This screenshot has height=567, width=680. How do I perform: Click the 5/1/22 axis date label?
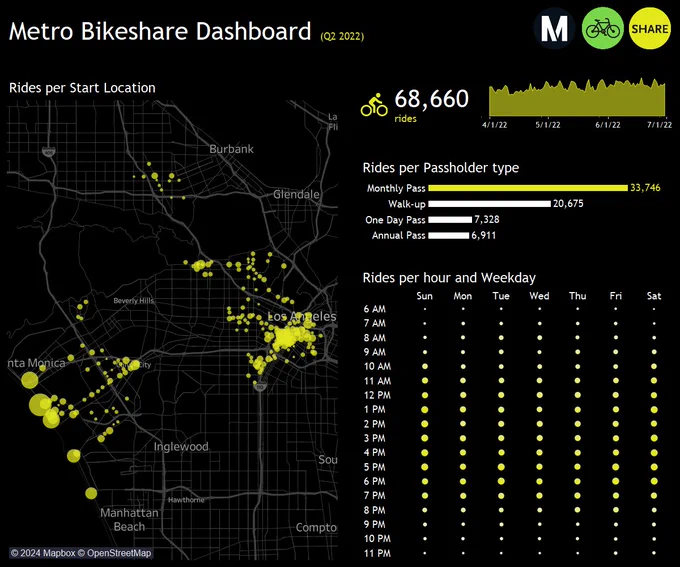(x=548, y=125)
